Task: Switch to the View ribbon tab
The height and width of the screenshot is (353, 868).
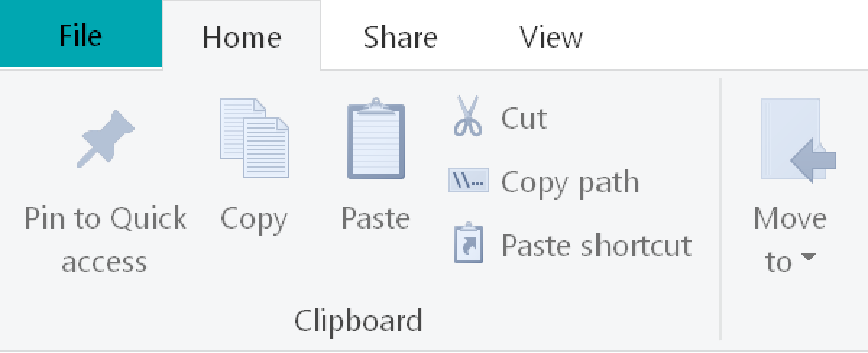Action: (x=551, y=36)
